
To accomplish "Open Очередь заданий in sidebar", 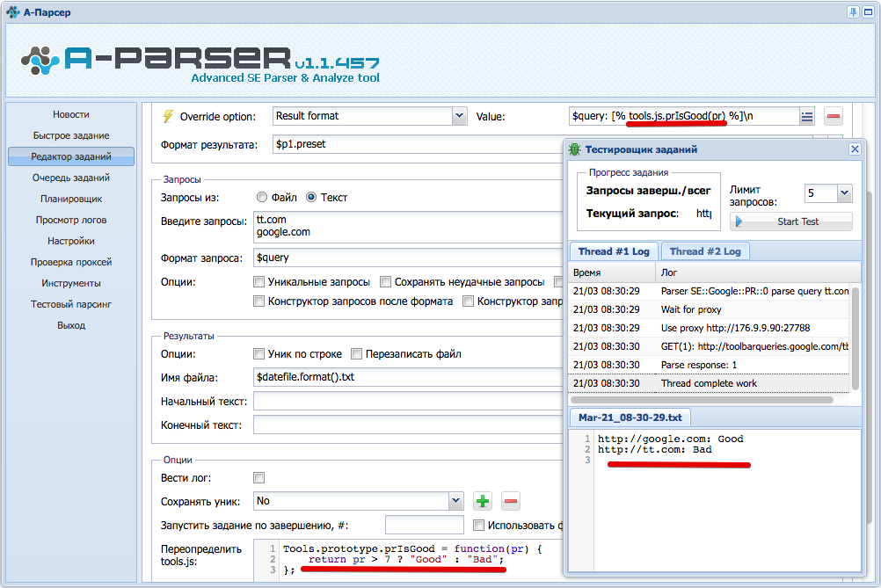I will 71,178.
